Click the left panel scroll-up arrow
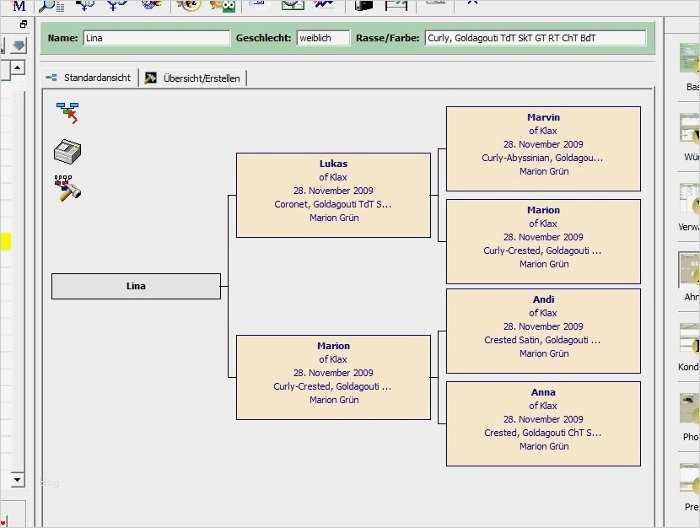The image size is (700, 528). [x=17, y=68]
